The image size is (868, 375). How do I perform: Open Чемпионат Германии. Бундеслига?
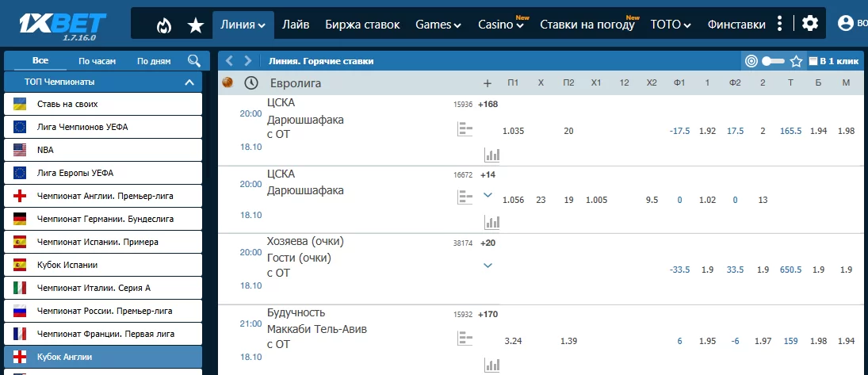pyautogui.click(x=103, y=219)
